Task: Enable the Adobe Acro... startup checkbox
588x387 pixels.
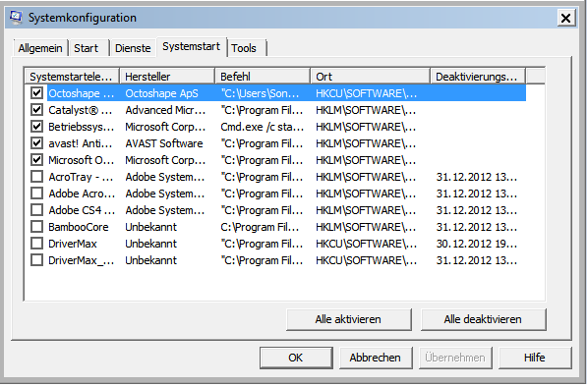Action: 36,193
